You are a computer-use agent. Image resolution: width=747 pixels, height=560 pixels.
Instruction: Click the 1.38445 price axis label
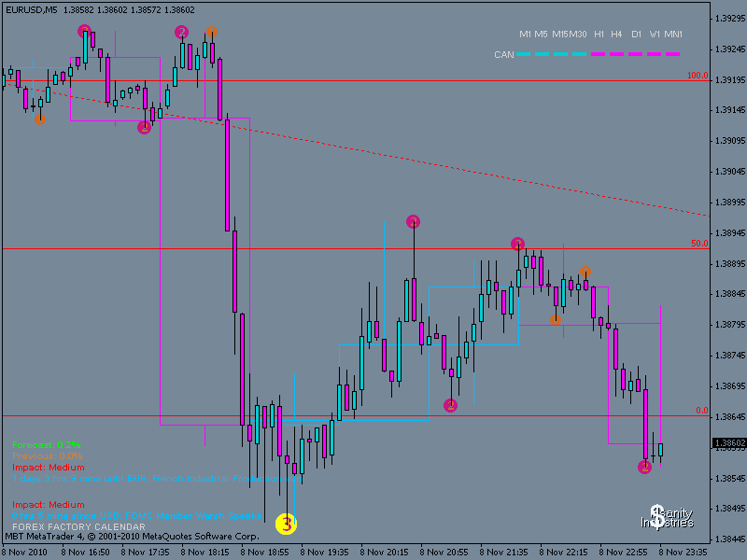pos(730,539)
